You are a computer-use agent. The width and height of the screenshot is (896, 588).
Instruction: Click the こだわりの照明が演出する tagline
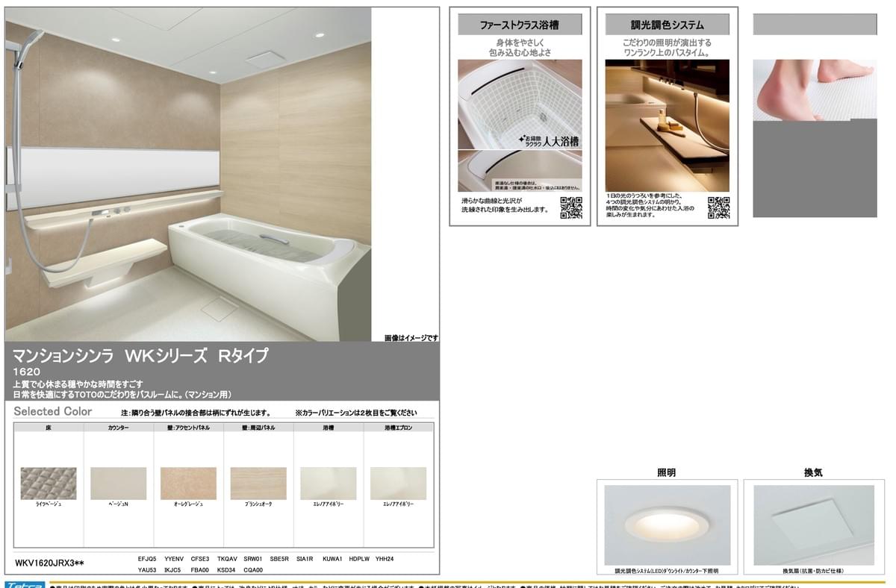point(667,48)
